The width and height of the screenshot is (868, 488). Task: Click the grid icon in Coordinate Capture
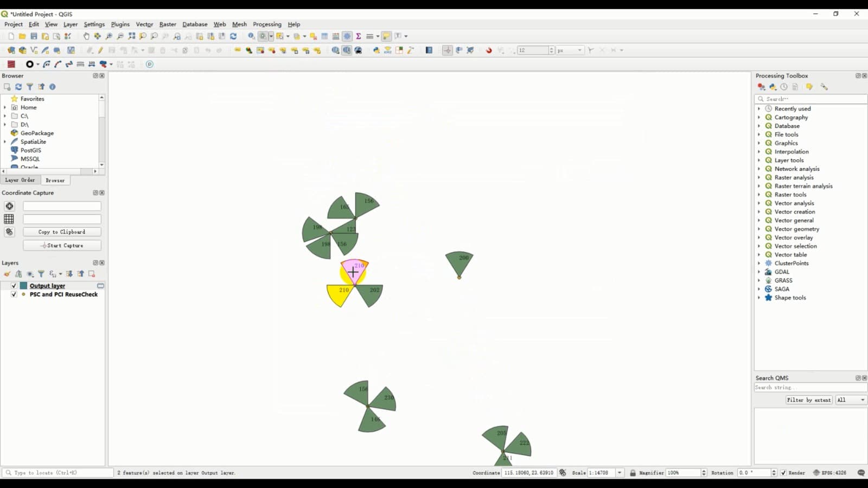coord(9,219)
